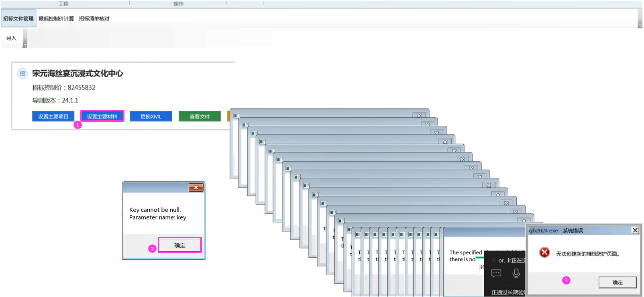The width and height of the screenshot is (644, 297).
Task: Click the chat bubble icon in remote overlay
Action: (x=496, y=273)
